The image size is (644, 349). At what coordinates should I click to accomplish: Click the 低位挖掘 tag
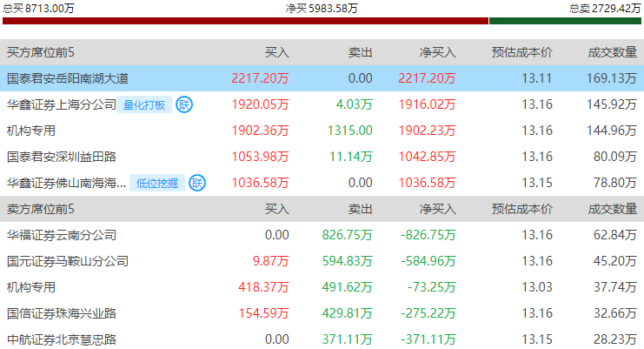157,184
